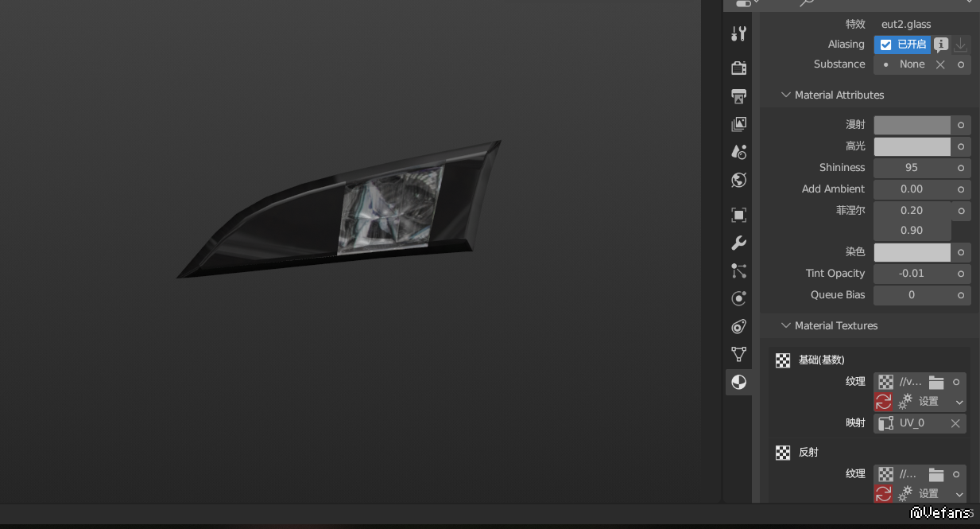The image size is (980, 529).
Task: Pick the specular (高光) color
Action: point(912,146)
